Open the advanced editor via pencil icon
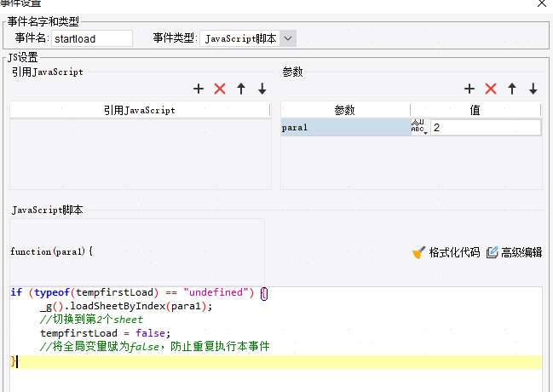Viewport: 553px width, 392px height. [x=492, y=252]
